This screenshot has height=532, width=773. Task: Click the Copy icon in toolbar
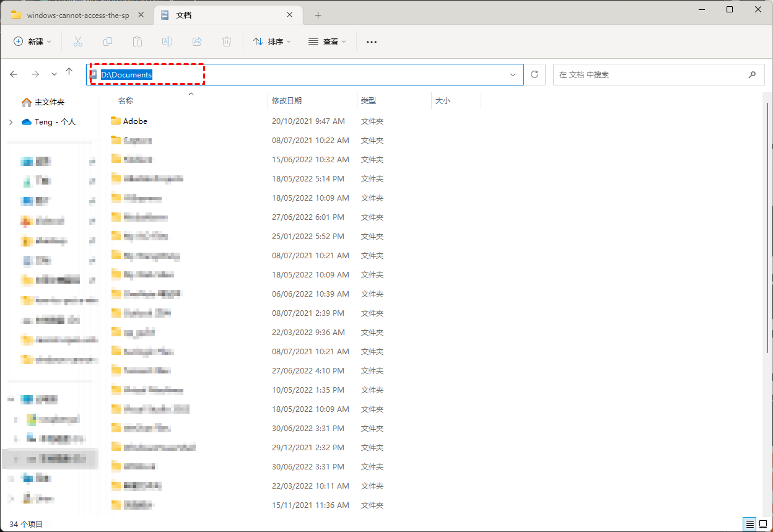click(108, 41)
